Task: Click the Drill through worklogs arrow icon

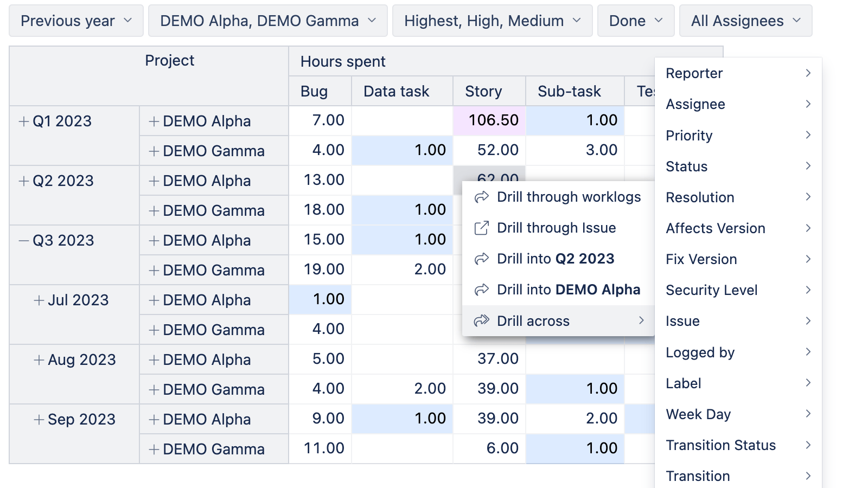Action: pos(481,197)
